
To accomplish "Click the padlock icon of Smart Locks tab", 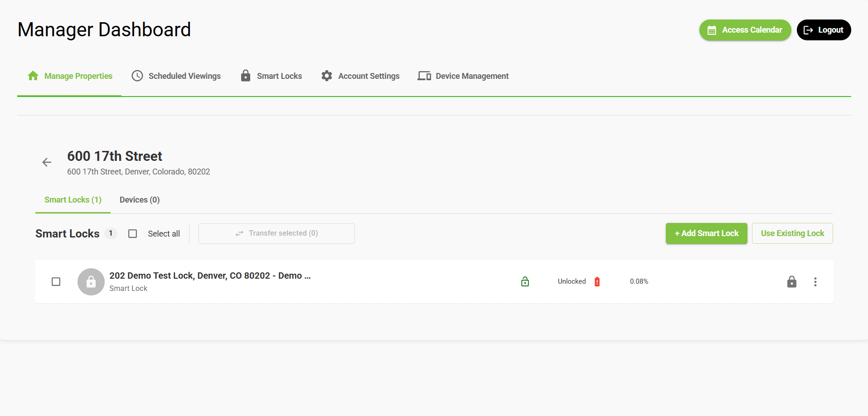I will (x=246, y=76).
